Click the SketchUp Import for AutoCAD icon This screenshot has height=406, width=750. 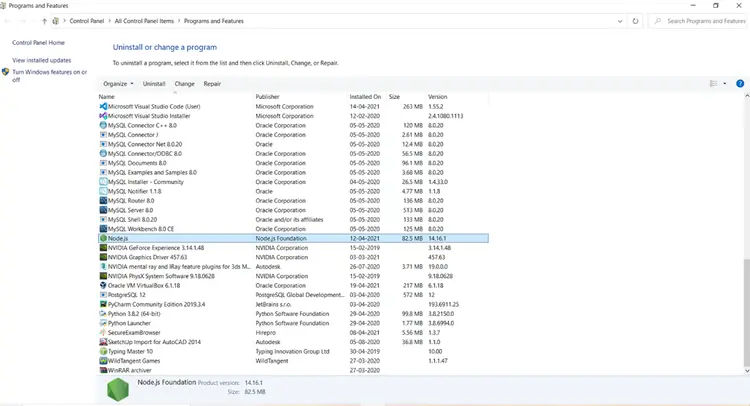103,342
